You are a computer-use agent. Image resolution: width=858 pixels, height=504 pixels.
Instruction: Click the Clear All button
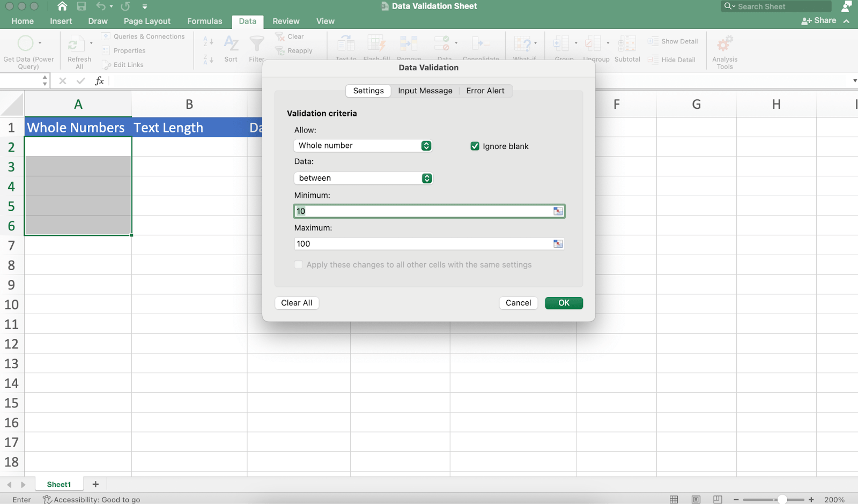tap(297, 302)
